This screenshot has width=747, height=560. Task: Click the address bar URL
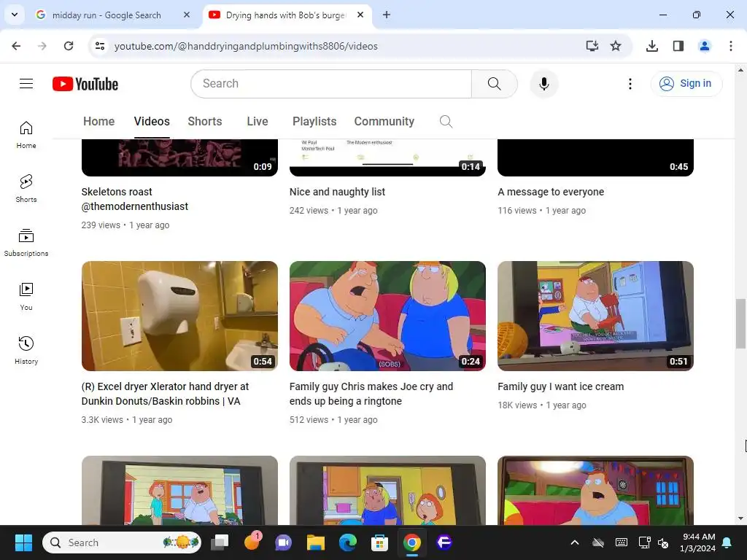coord(246,46)
